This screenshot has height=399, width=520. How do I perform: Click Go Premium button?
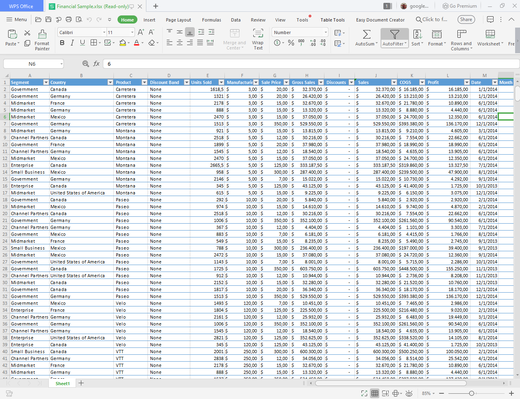pyautogui.click(x=459, y=6)
